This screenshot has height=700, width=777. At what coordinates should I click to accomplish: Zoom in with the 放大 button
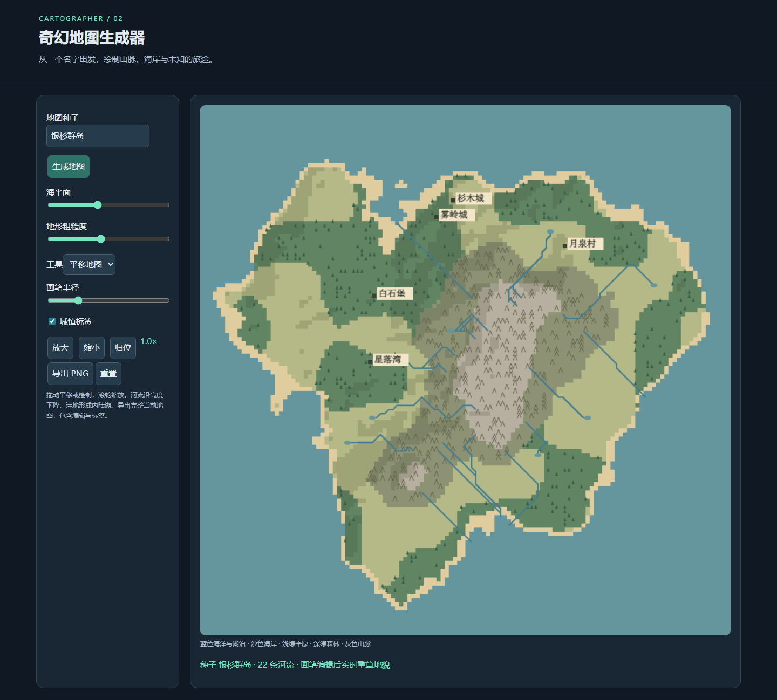[x=60, y=348]
